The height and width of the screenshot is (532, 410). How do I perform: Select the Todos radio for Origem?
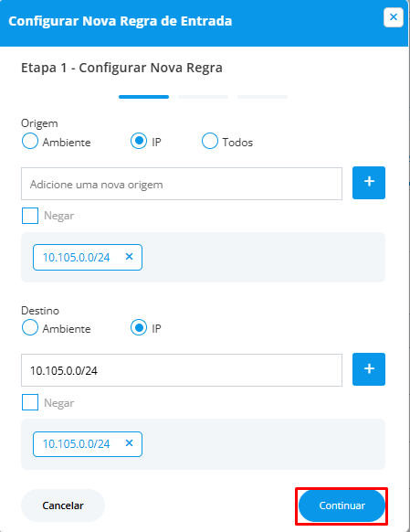click(210, 141)
